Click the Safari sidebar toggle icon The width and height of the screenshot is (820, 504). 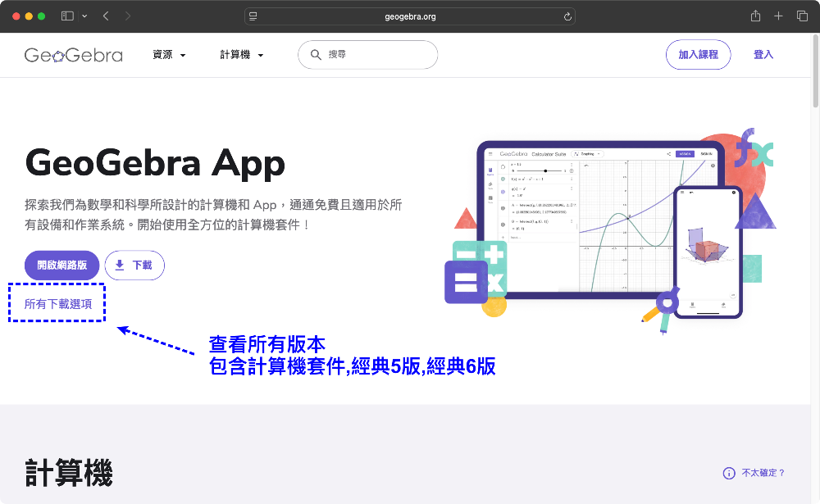(x=67, y=16)
